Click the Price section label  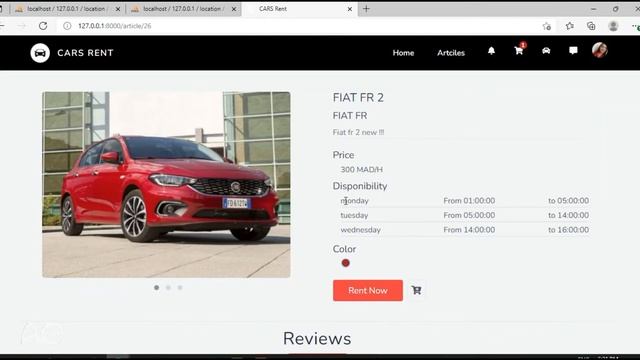click(x=343, y=155)
